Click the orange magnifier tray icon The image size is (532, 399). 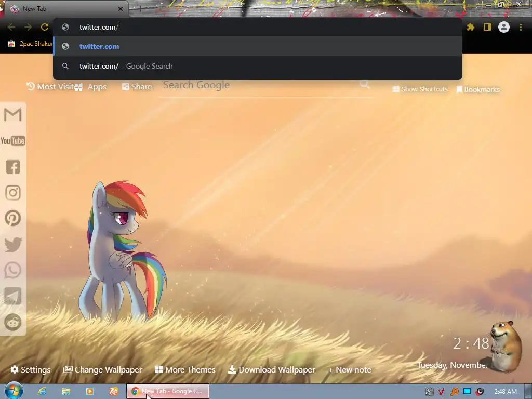tap(454, 392)
